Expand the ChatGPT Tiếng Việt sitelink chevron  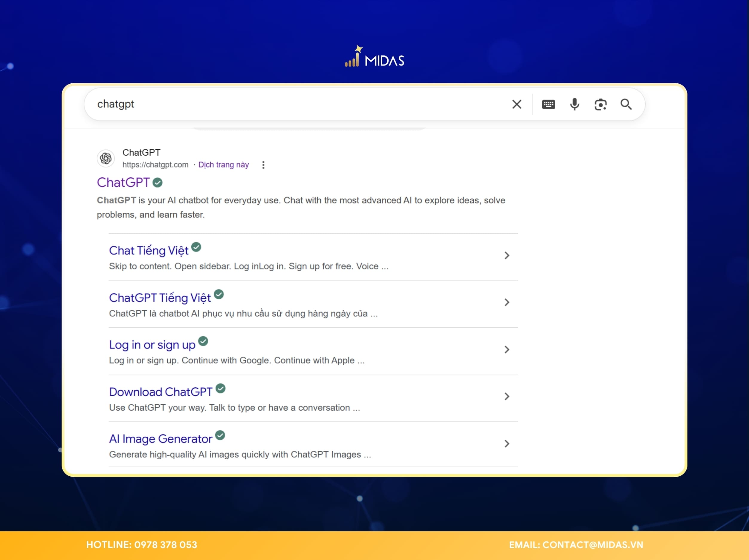(507, 302)
